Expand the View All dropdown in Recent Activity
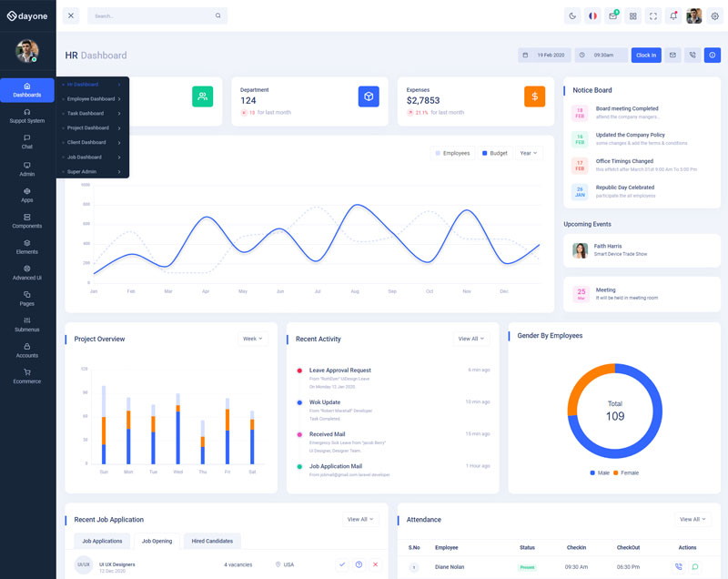The width and height of the screenshot is (728, 579). tap(470, 339)
